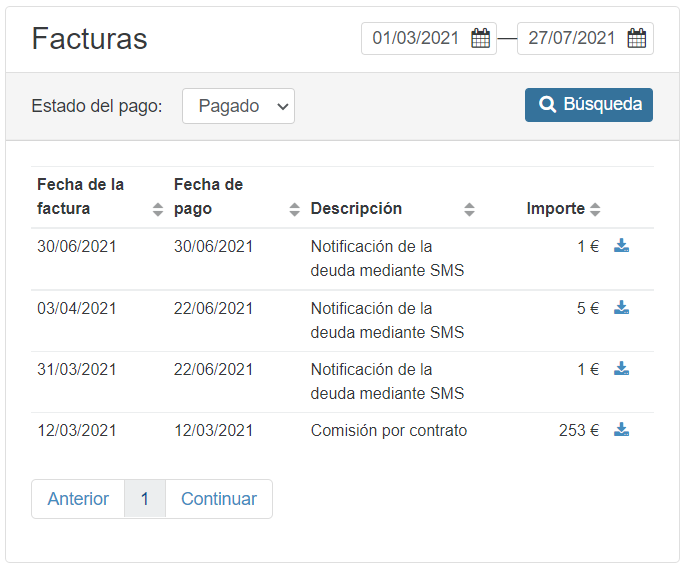Select invoice date cell 12/03/2021
The height and width of the screenshot is (569, 689).
pyautogui.click(x=77, y=431)
